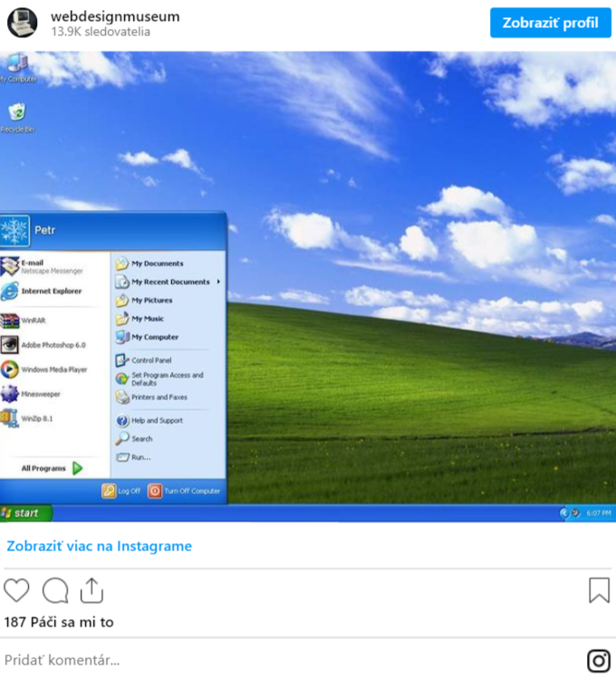This screenshot has height=679, width=616.
Task: Open the Help and Support icon
Action: [x=122, y=420]
